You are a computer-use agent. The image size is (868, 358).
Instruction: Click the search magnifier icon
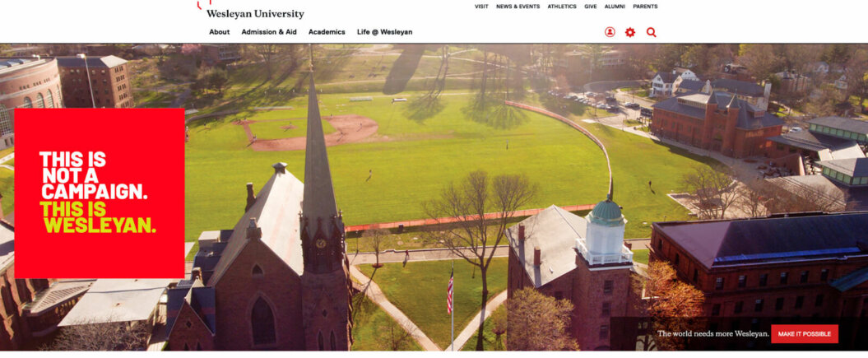(x=651, y=32)
